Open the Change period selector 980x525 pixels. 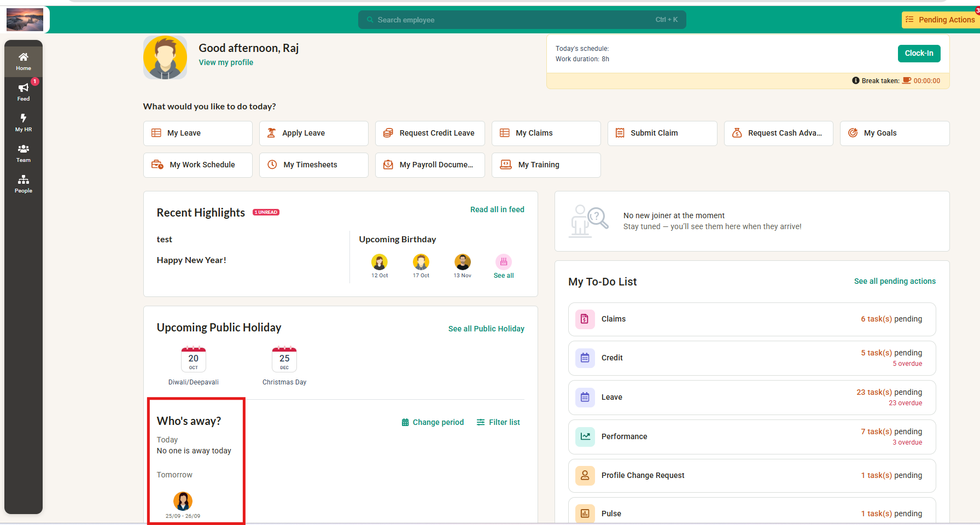[x=433, y=422]
